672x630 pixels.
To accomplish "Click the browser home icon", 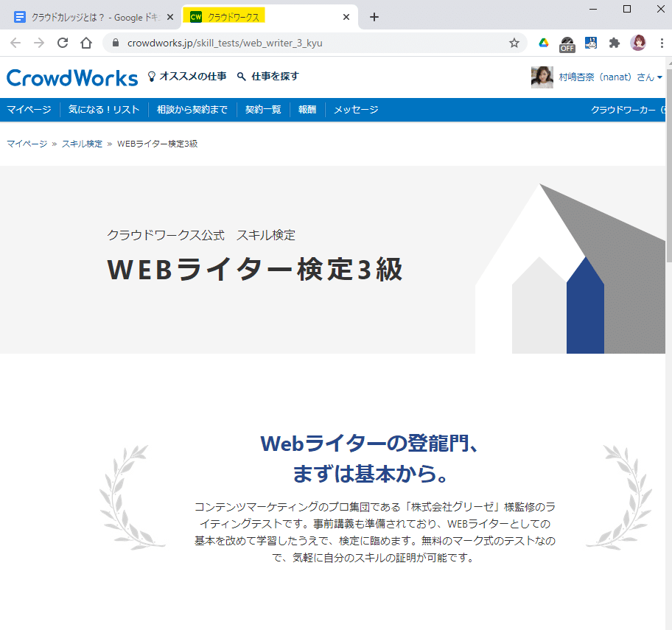I will coord(85,43).
